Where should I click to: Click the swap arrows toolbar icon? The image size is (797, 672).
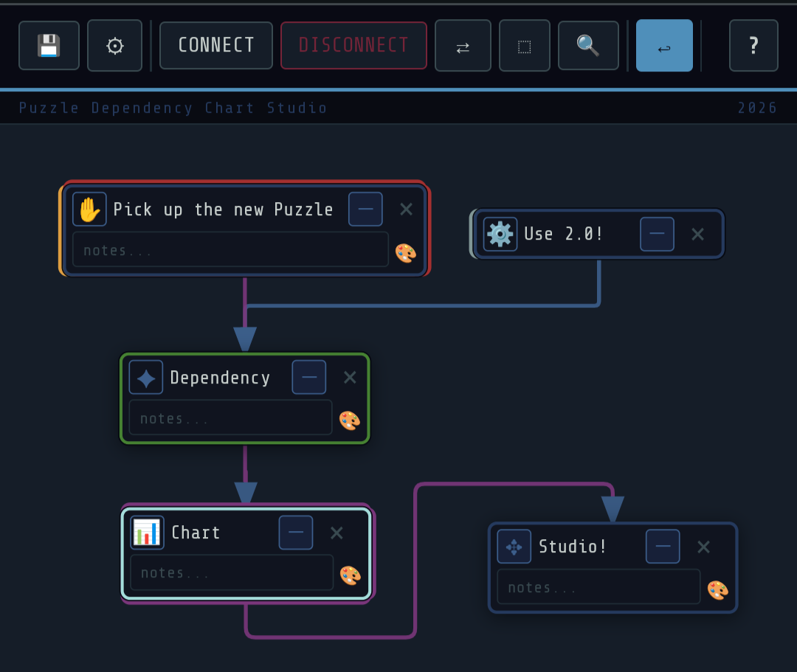coord(463,46)
